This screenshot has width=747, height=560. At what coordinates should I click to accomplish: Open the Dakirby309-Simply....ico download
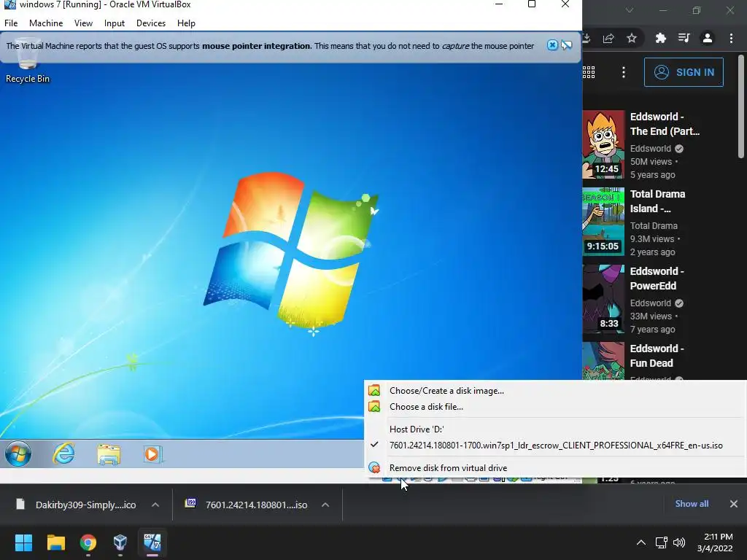[x=76, y=505]
